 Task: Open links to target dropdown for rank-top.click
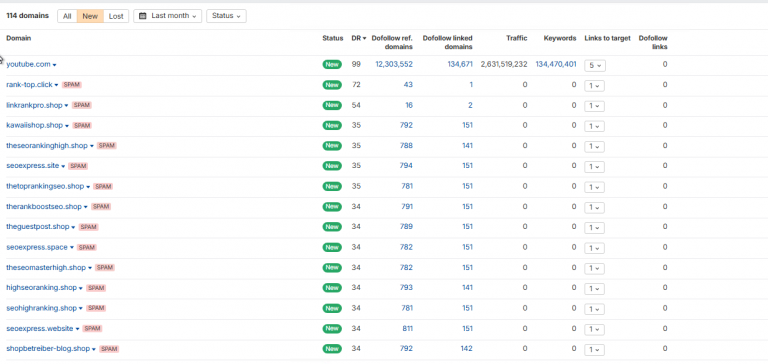tap(595, 85)
